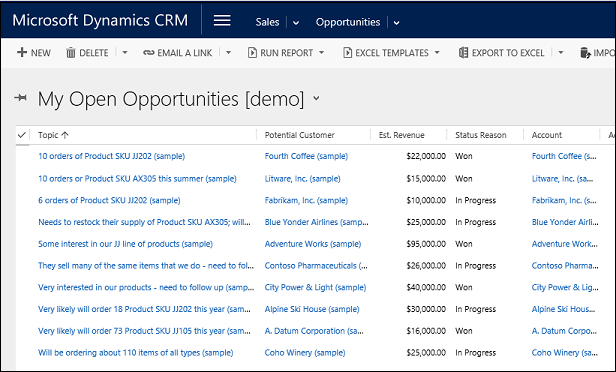The width and height of the screenshot is (616, 372).
Task: Open Fourth Coffee in Potential Customer column
Action: click(x=306, y=156)
